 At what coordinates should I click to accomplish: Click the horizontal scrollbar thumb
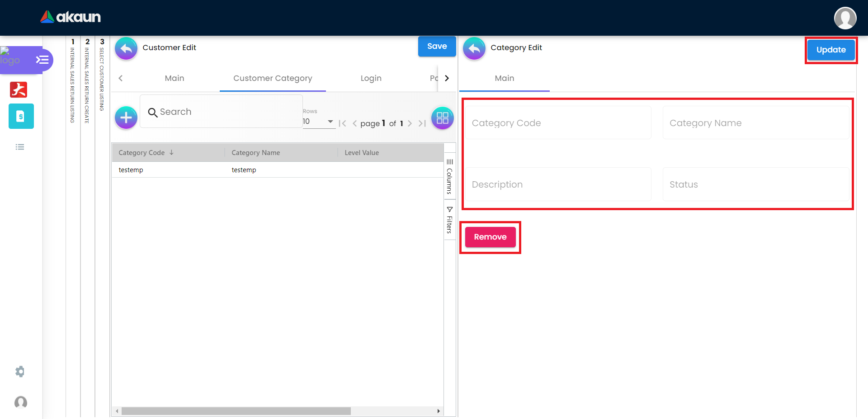(236, 411)
